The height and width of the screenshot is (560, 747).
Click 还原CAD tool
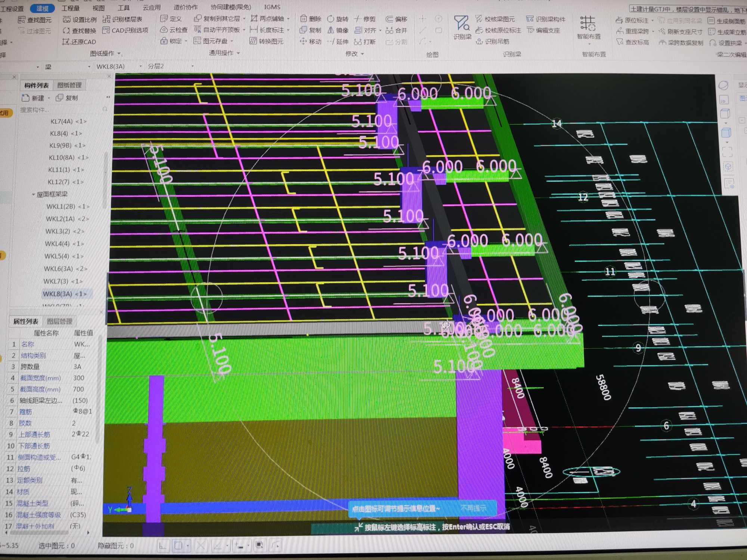point(79,42)
